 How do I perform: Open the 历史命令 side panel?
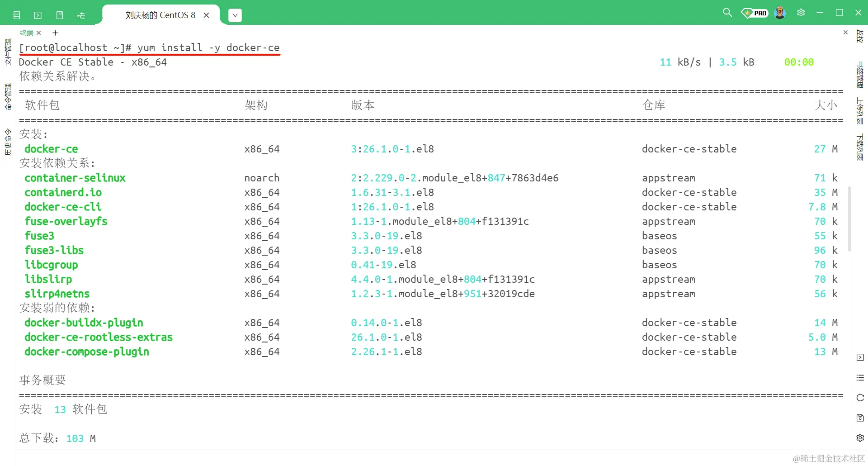coord(8,142)
